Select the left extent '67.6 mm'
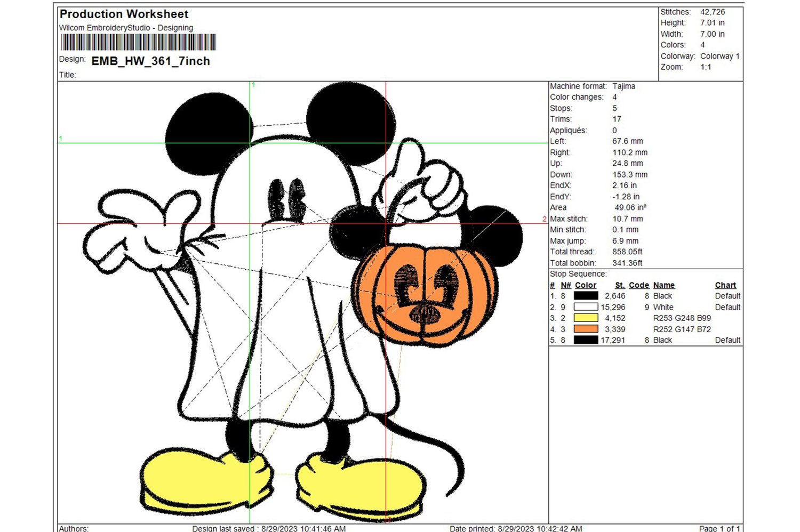This screenshot has width=800, height=532. tap(628, 141)
